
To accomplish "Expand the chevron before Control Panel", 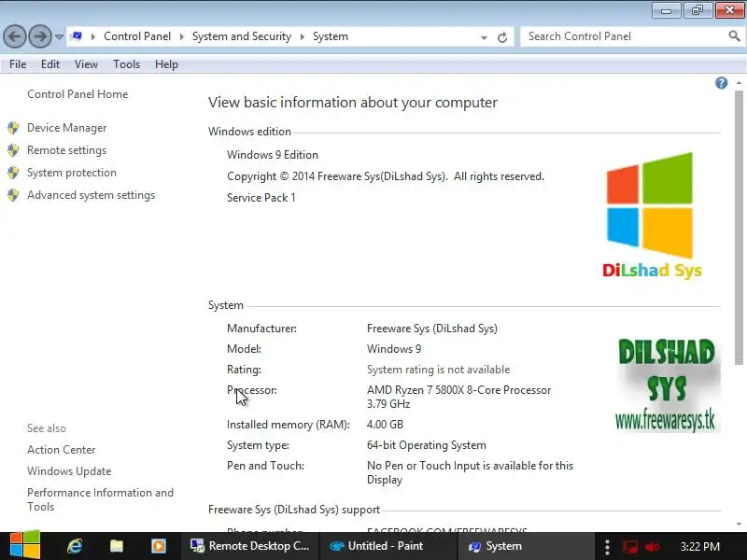I will [x=92, y=36].
